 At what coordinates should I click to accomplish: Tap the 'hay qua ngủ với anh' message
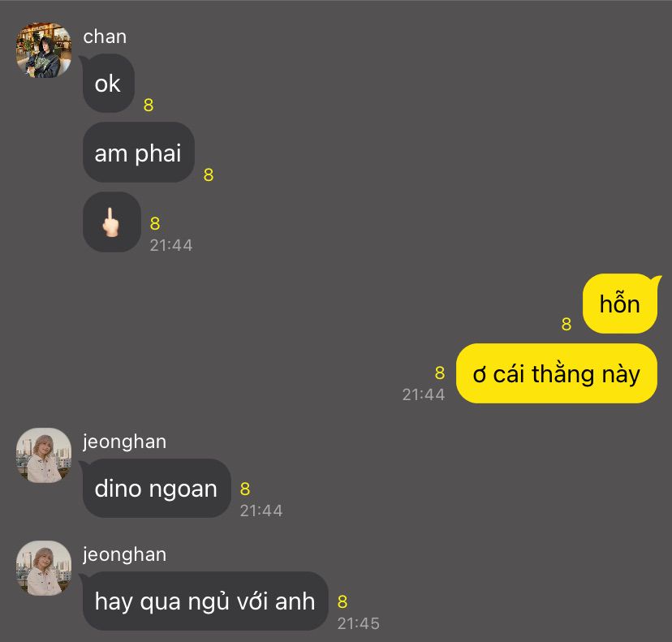pyautogui.click(x=205, y=601)
